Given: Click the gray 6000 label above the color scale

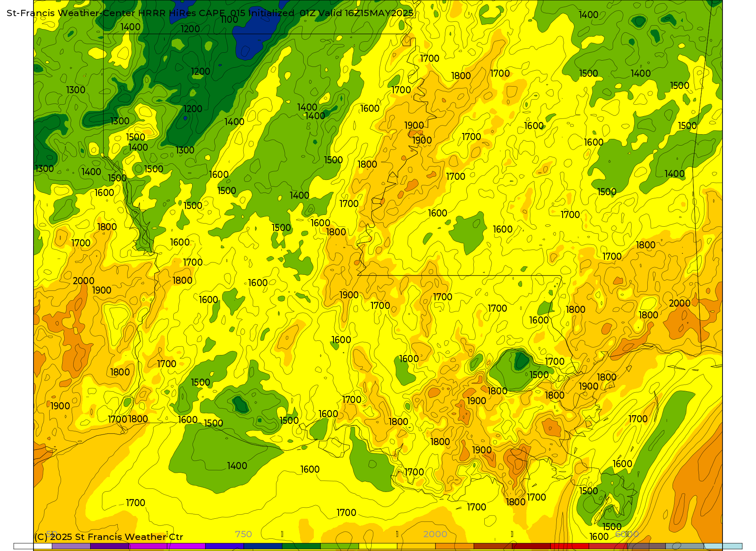Looking at the screenshot, I should pos(627,534).
